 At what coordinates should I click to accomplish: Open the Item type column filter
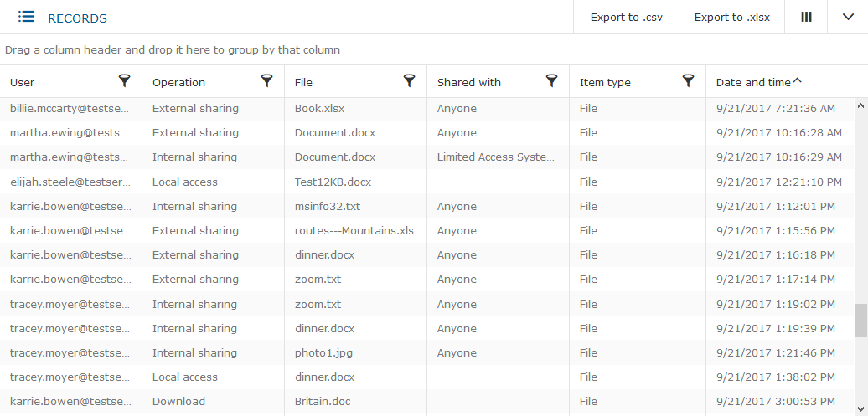(688, 81)
